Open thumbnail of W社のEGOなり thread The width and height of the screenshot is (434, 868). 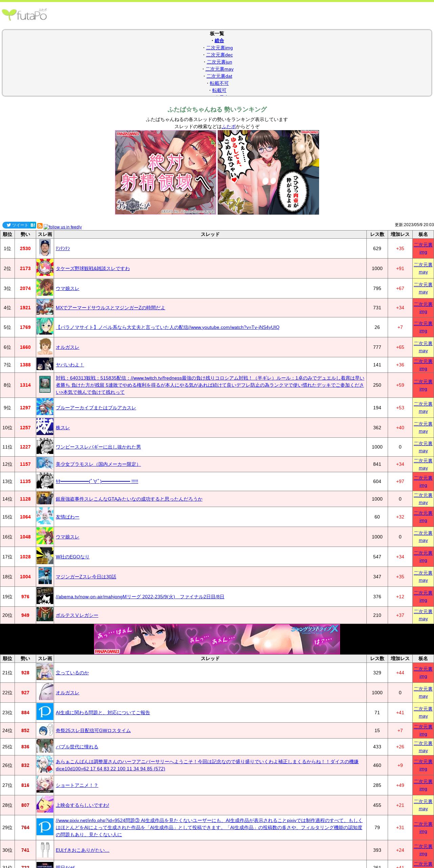tap(45, 556)
